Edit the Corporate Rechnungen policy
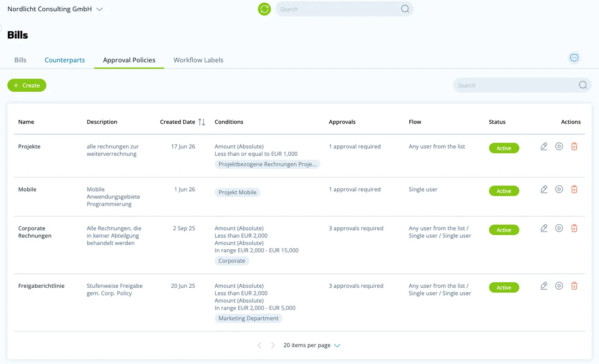This screenshot has width=599, height=364. 544,228
